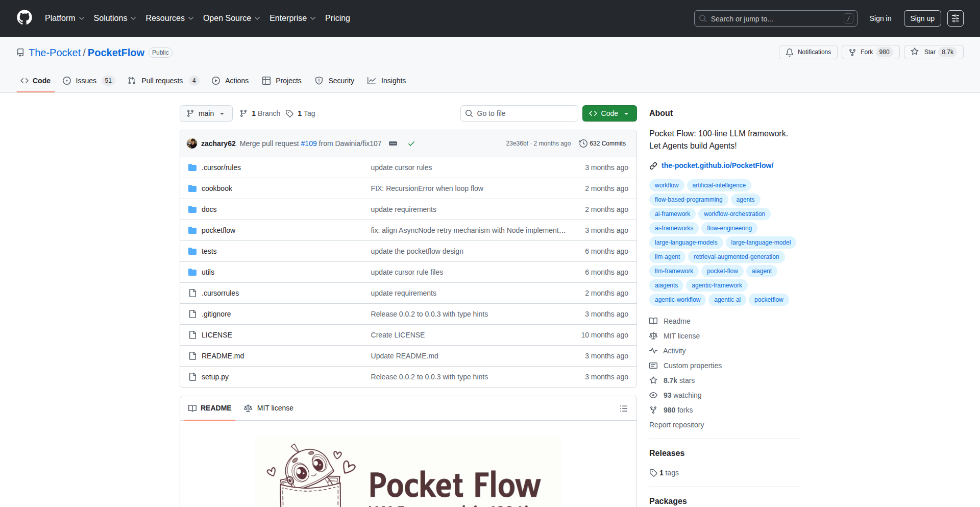Screen dimensions: 980x507
Task: Click the Sign in link
Action: pyautogui.click(x=880, y=18)
